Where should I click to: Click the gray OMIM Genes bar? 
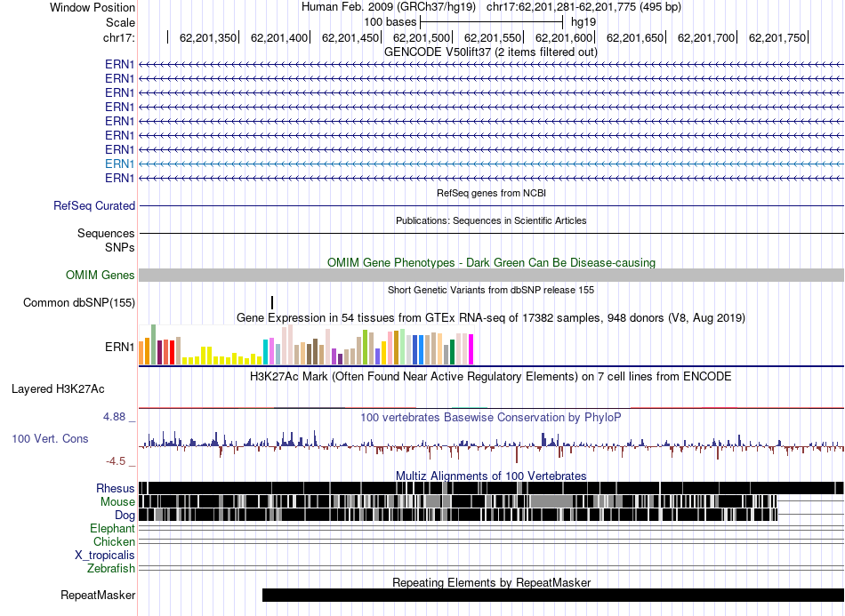coord(492,276)
